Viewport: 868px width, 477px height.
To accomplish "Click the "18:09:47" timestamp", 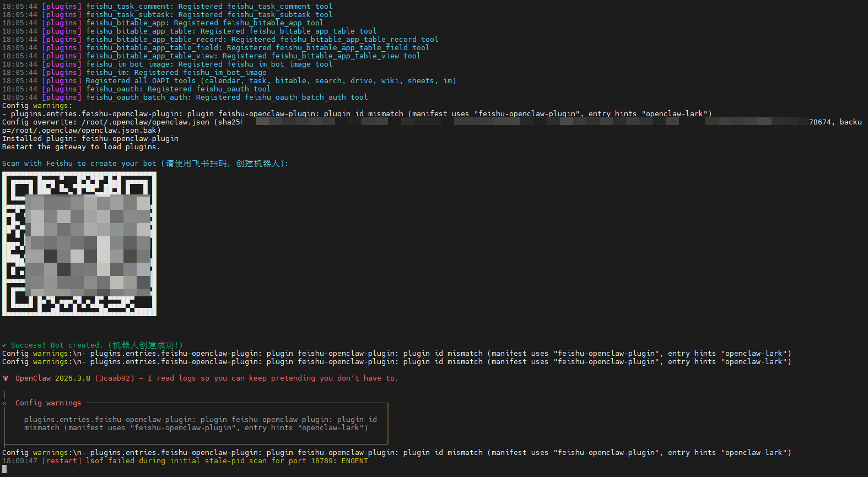I will tap(20, 461).
